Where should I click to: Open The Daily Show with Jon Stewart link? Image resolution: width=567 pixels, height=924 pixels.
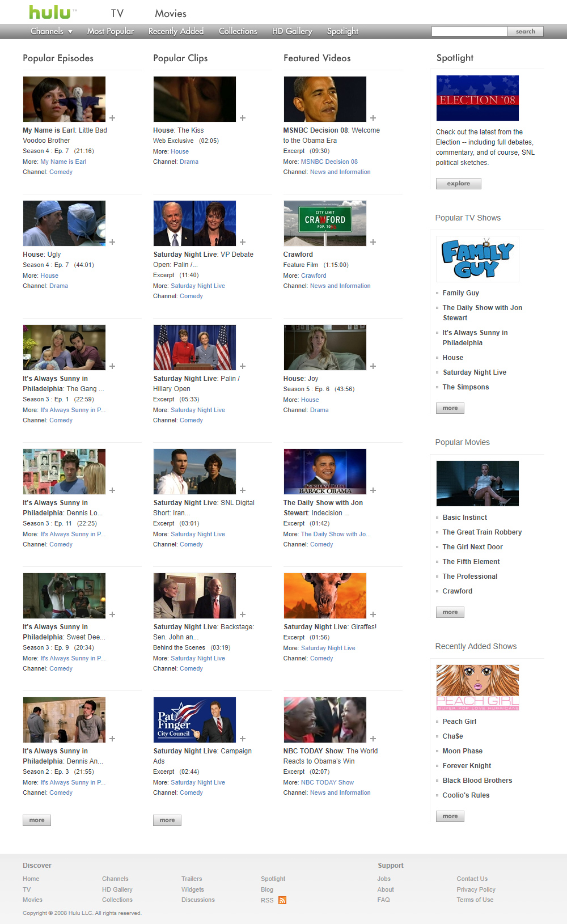483,313
